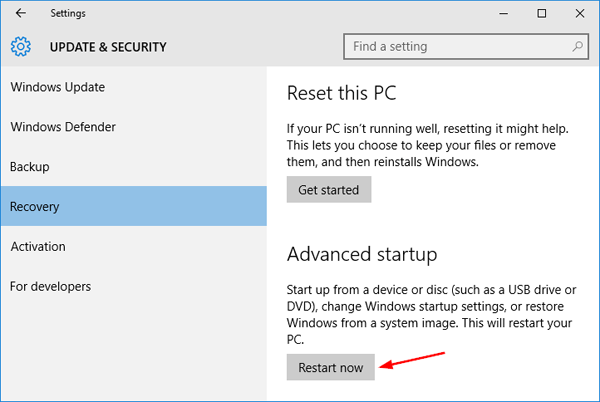The height and width of the screenshot is (402, 600).
Task: Open Activation settings page
Action: (38, 246)
